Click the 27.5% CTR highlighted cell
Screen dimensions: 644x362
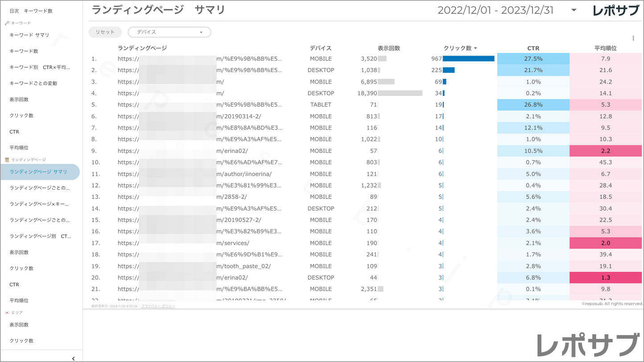[x=533, y=59]
